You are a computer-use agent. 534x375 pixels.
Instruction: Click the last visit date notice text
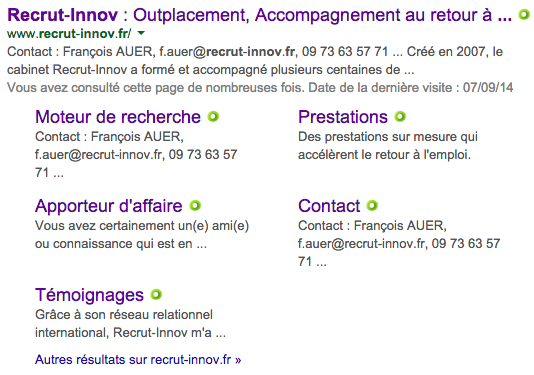260,88
